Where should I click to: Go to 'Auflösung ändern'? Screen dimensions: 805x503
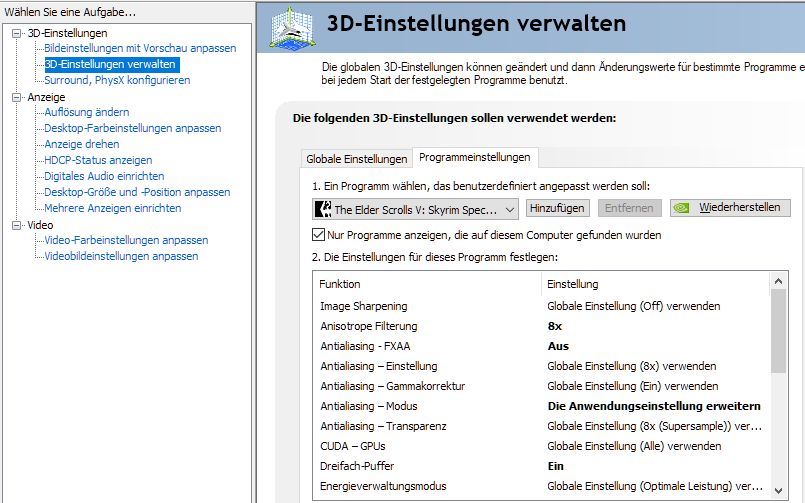tap(87, 112)
